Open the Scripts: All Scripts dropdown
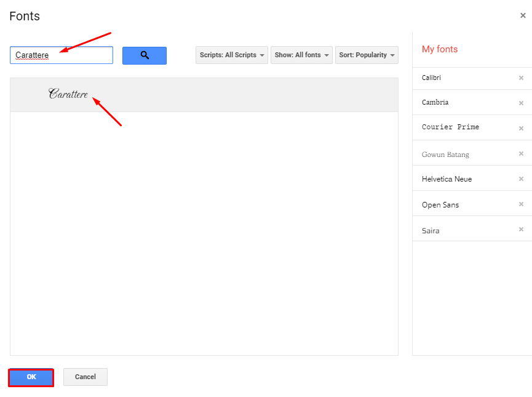532x397 pixels. tap(231, 55)
